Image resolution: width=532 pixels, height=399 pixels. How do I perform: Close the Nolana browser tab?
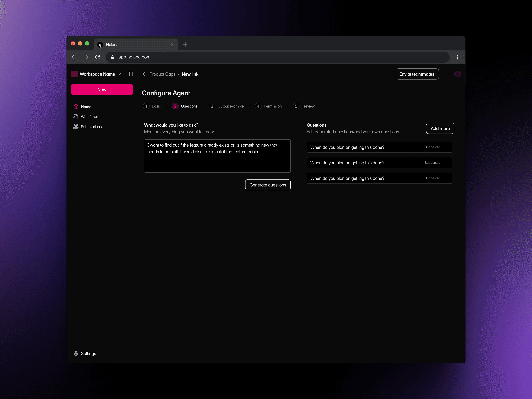click(x=172, y=44)
